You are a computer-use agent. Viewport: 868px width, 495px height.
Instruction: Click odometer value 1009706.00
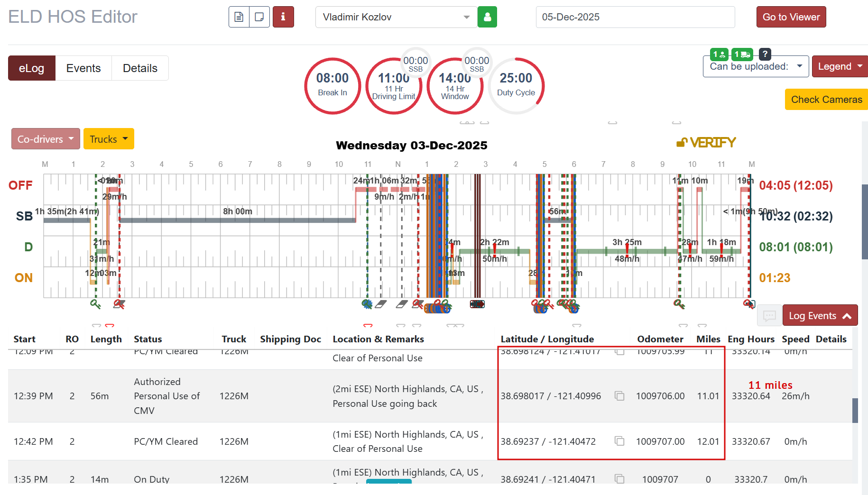click(660, 396)
